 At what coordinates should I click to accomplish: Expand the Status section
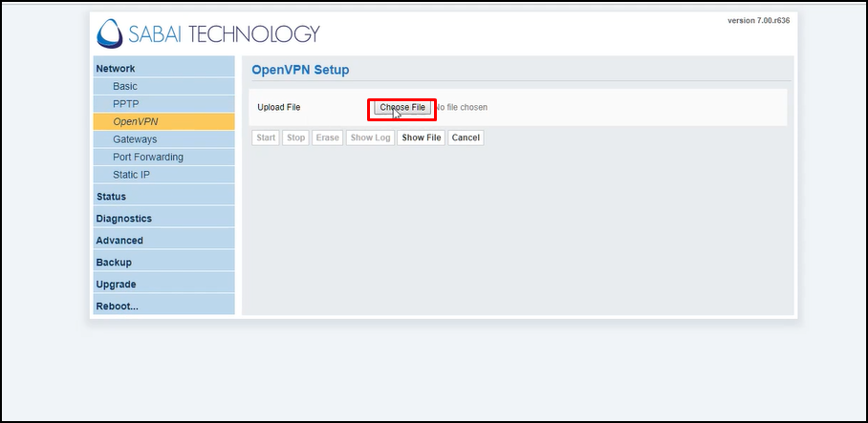[x=111, y=197]
